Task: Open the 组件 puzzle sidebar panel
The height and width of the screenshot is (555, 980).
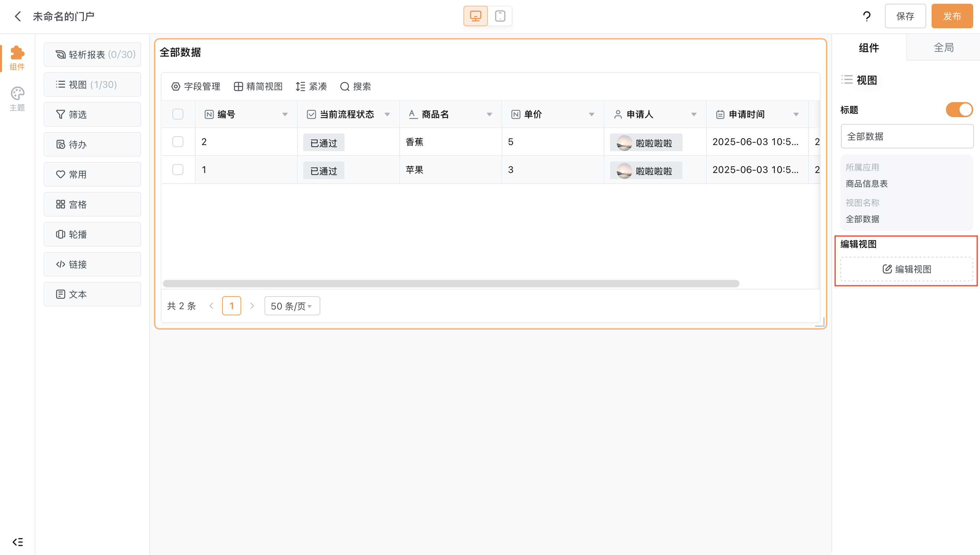Action: pyautogui.click(x=17, y=58)
